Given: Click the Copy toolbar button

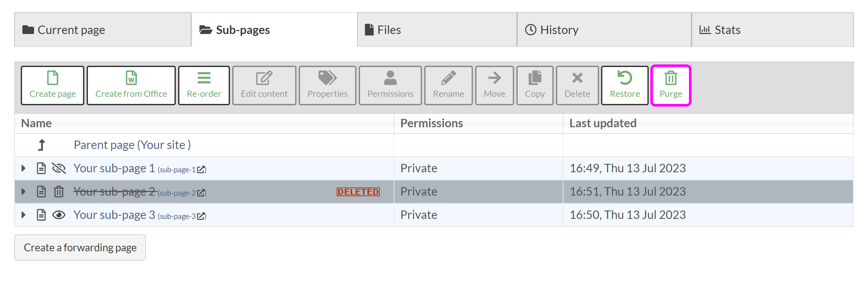Looking at the screenshot, I should point(535,85).
